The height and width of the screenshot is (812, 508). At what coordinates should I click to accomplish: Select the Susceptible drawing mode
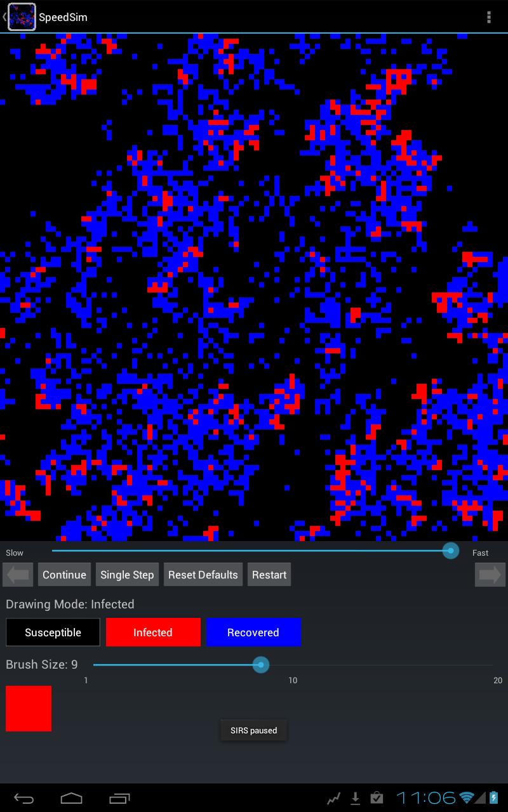(53, 632)
